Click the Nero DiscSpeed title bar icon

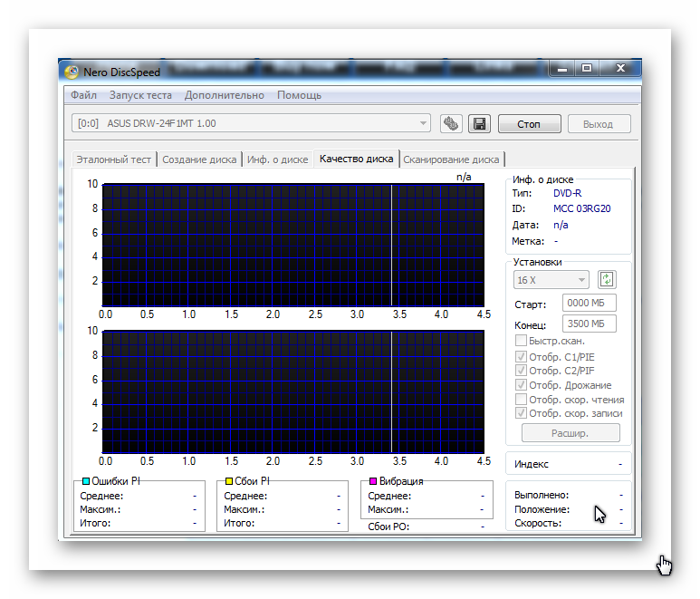[x=72, y=72]
